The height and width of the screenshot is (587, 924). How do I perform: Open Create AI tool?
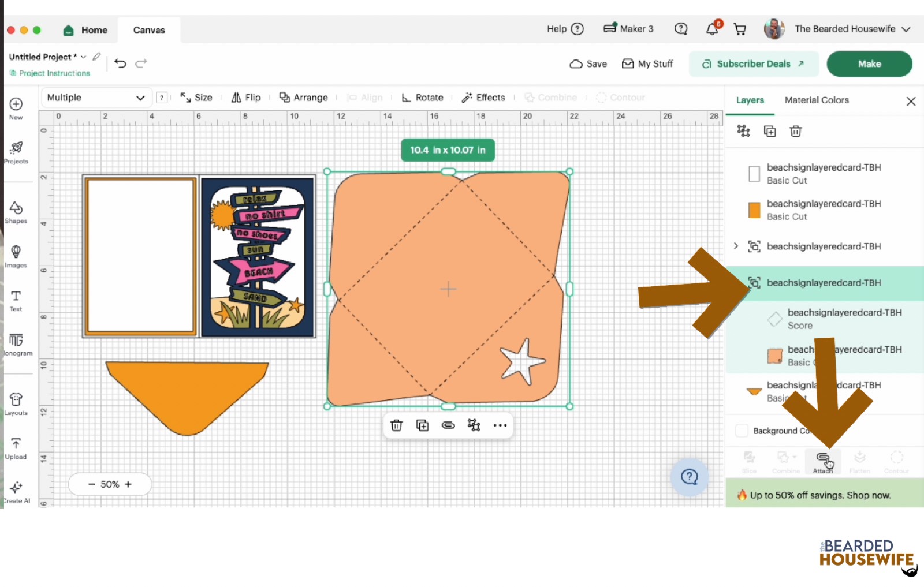point(16,492)
